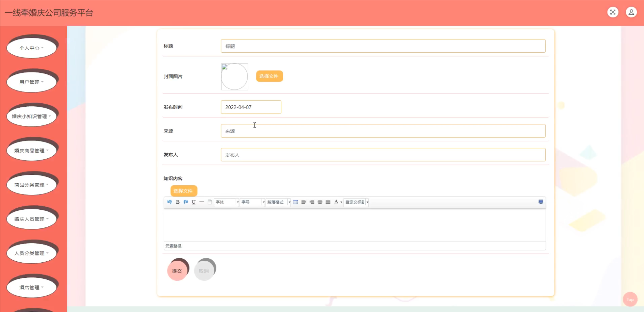
Task: Click the blank document icon in toolbar
Action: click(x=210, y=202)
